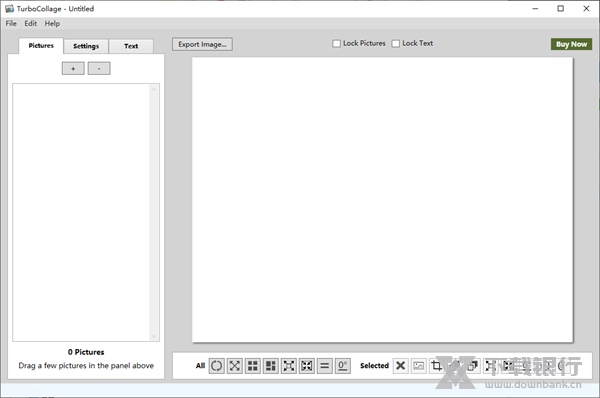
Task: Switch to the Settings tab
Action: click(x=86, y=46)
